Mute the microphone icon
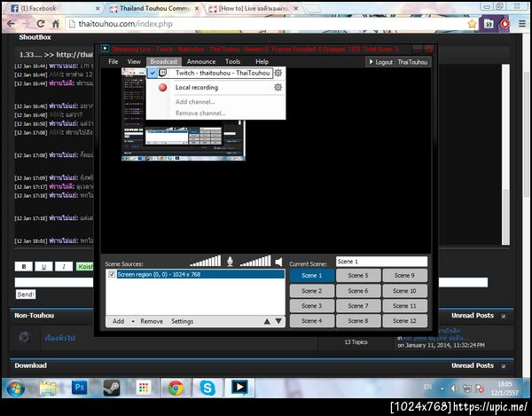Viewport: 532px width, 416px height. click(x=230, y=262)
